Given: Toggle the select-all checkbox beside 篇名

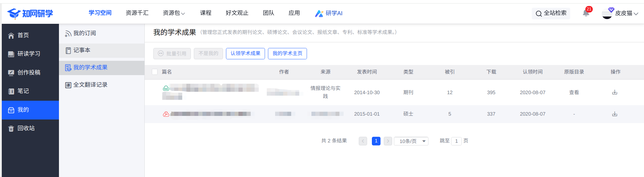Looking at the screenshot, I should (x=155, y=72).
